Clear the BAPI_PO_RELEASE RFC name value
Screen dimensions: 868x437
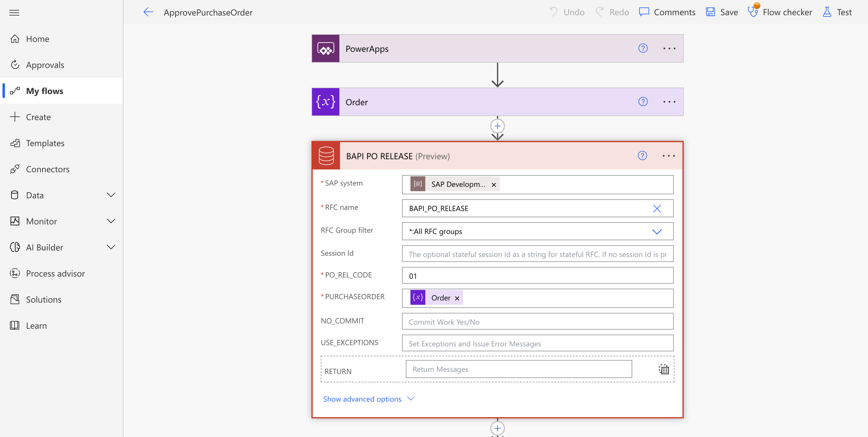657,208
